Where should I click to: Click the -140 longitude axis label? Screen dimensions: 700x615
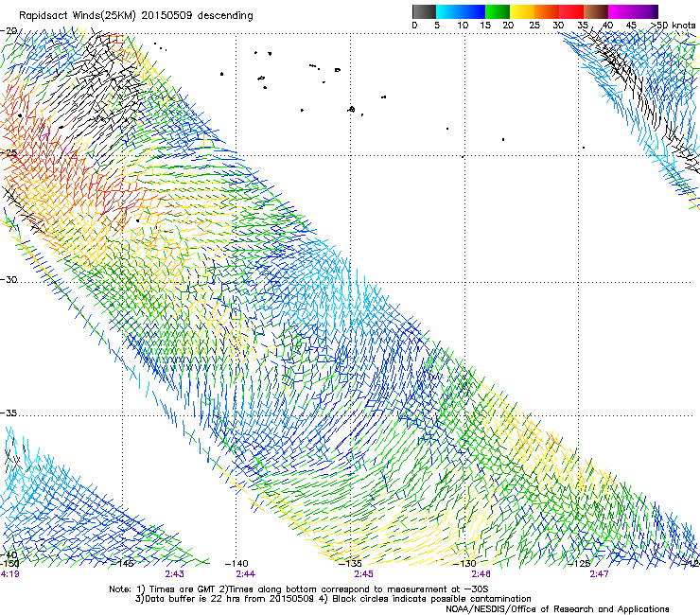click(236, 564)
